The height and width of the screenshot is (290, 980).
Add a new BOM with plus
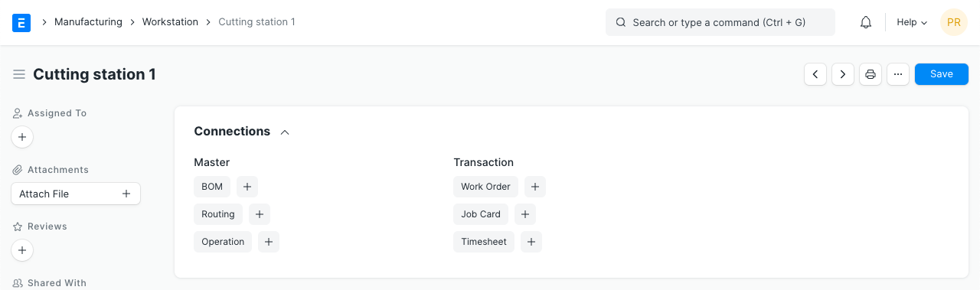pos(247,187)
